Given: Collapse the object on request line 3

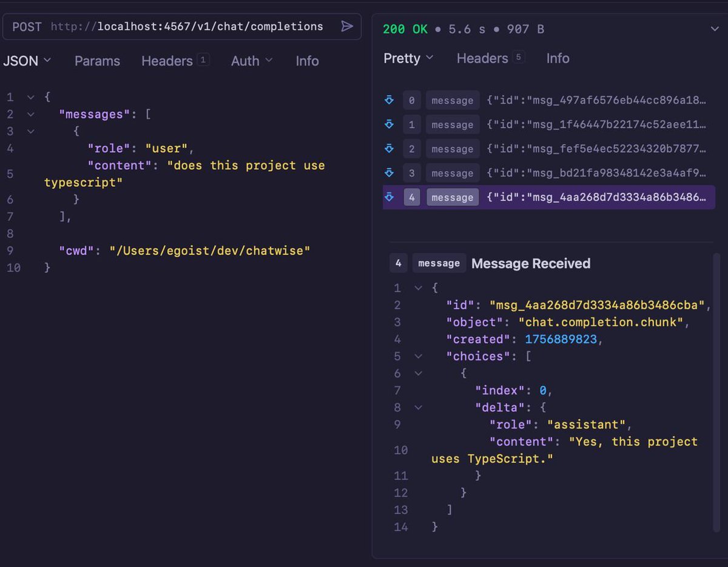Looking at the screenshot, I should click(x=30, y=131).
